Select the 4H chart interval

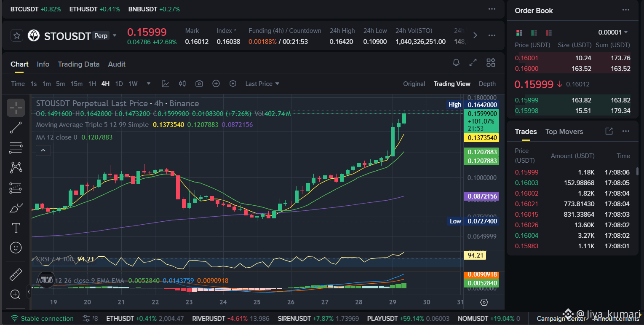[105, 84]
